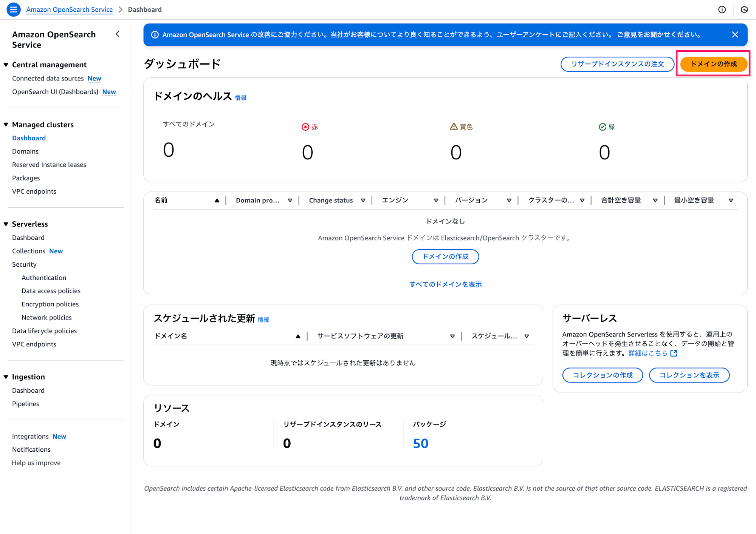The image size is (756, 534).
Task: Sort by 名前 ascending arrow
Action: tap(217, 201)
